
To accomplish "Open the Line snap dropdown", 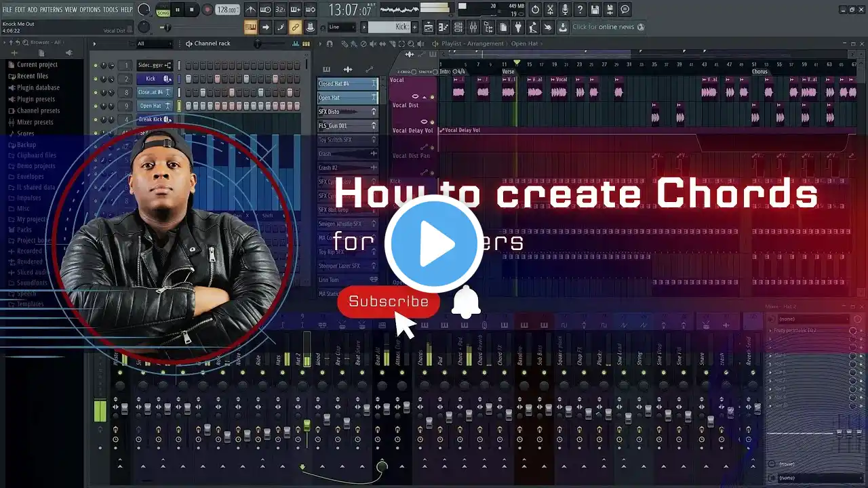I will point(342,27).
